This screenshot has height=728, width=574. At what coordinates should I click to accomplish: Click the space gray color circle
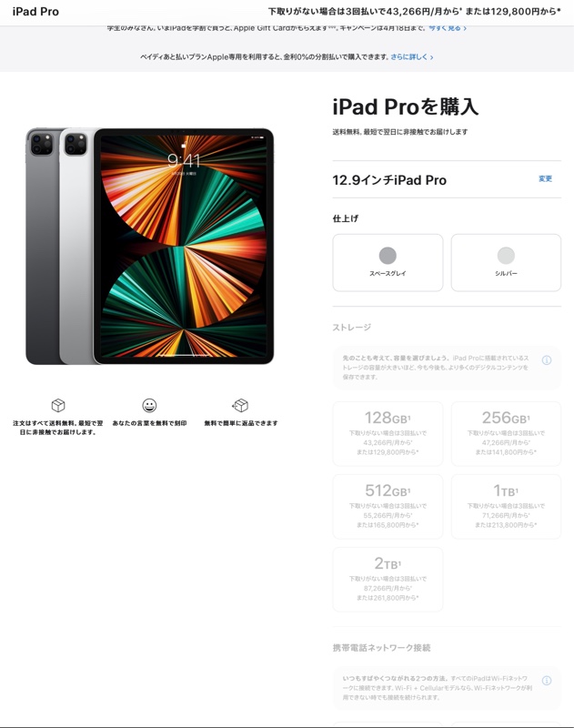(388, 256)
